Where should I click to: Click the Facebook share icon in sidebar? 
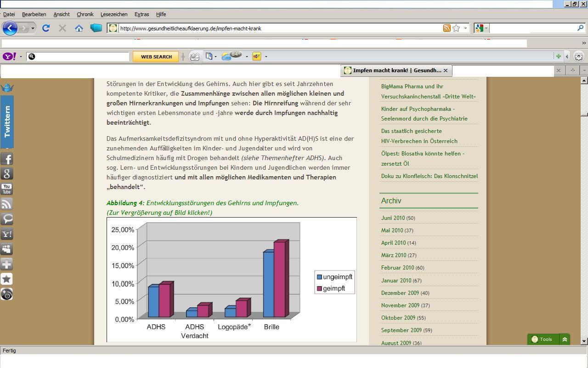coord(7,159)
